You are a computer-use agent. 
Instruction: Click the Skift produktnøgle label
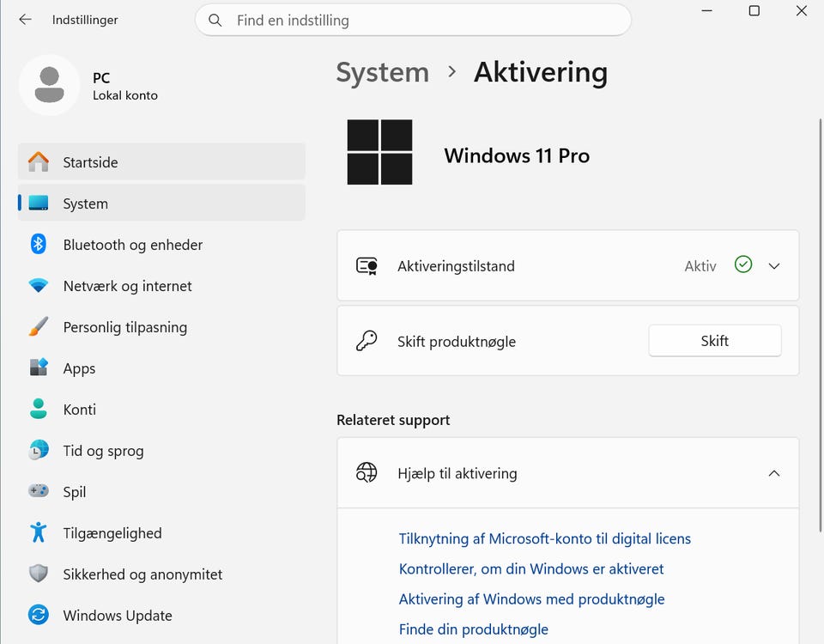click(x=456, y=342)
